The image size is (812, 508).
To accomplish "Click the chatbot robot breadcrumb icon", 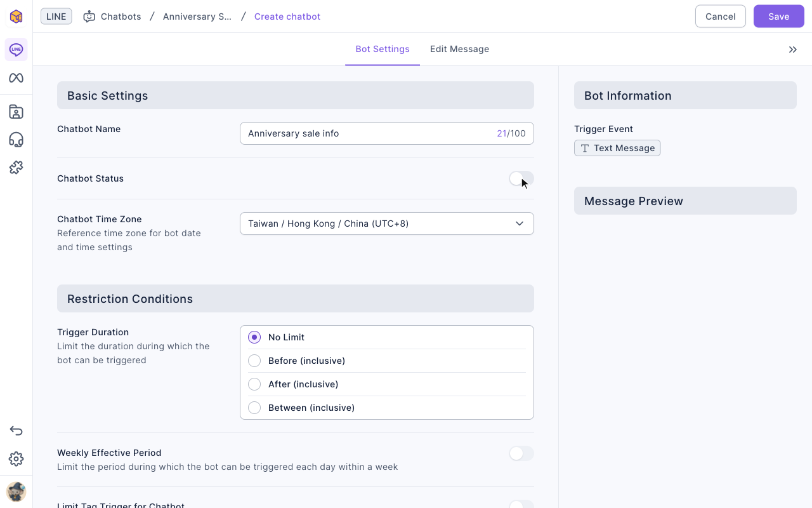I will click(89, 17).
